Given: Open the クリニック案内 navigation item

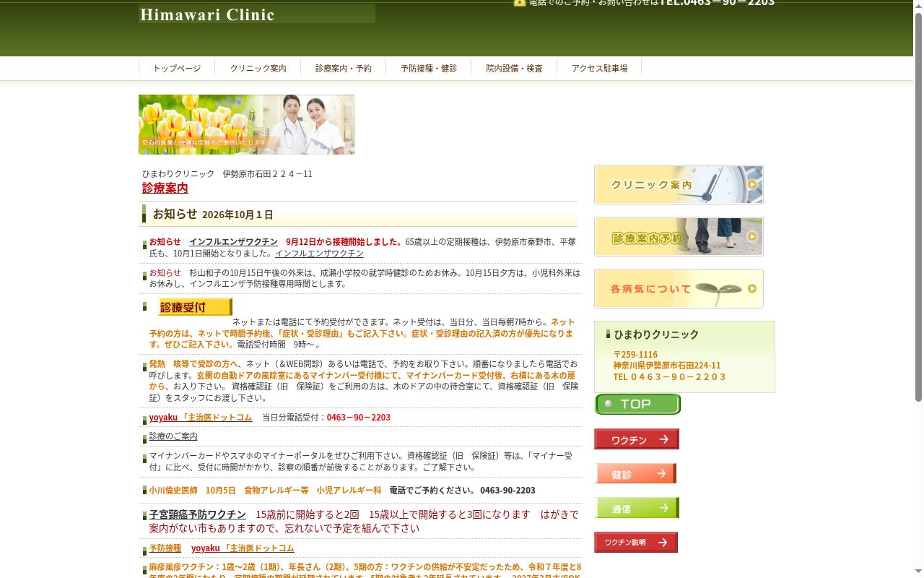Looking at the screenshot, I should [x=258, y=69].
